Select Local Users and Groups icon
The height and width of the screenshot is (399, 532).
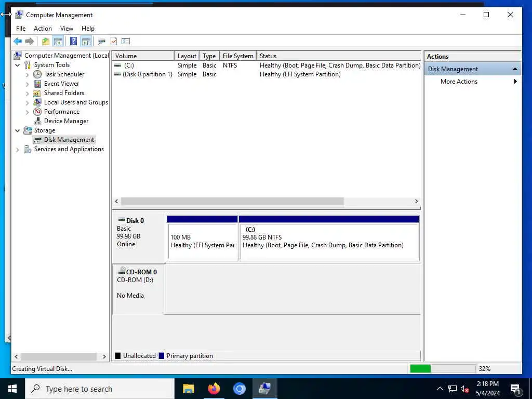tap(37, 102)
